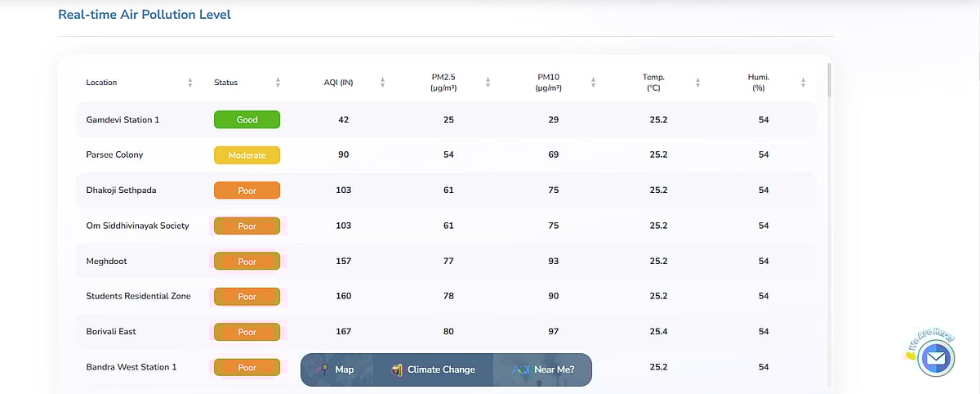Click the AQI (IN) sort arrows
Image resolution: width=980 pixels, height=394 pixels.
[382, 83]
